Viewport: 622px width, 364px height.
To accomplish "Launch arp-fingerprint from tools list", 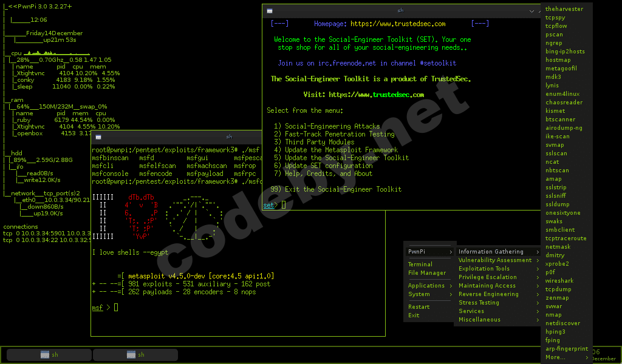I will tap(567, 349).
